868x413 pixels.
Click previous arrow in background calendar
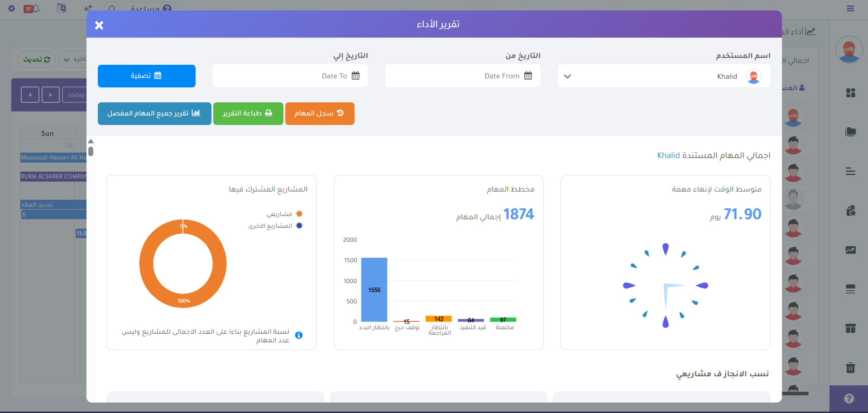[x=30, y=95]
